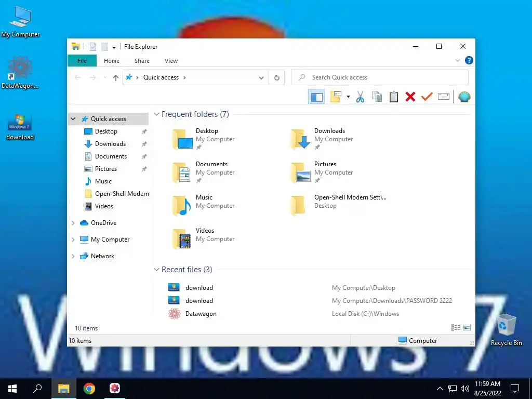
Task: Open the File tab
Action: click(82, 61)
